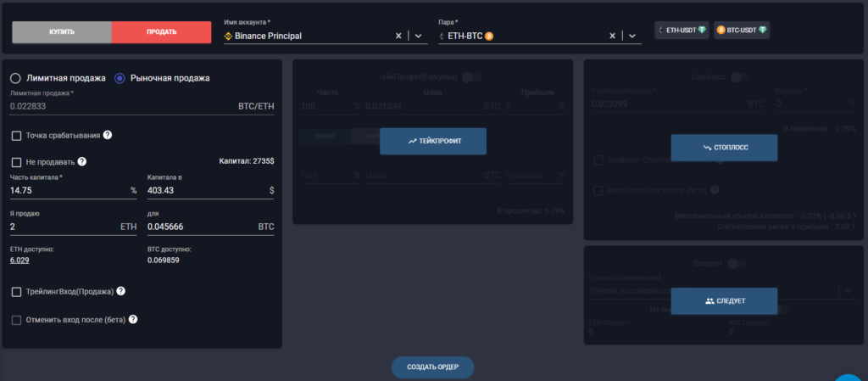Image resolution: width=868 pixels, height=381 pixels.
Task: Open help for Отменить вход после
Action: tap(133, 320)
